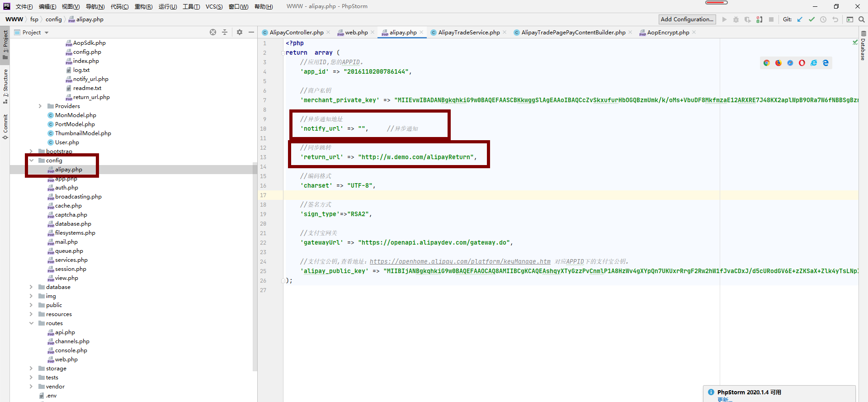Close the AlipayTradeService.php tab

(505, 32)
